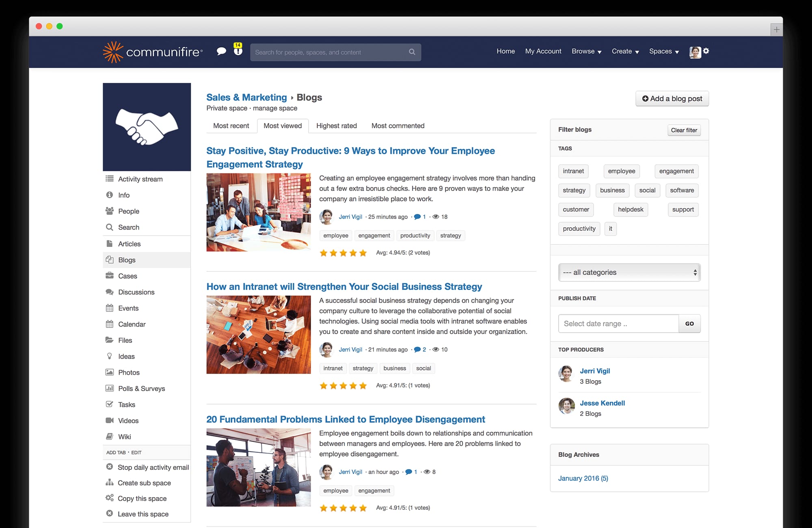The image size is (812, 528).
Task: Click Stop daily activity email
Action: pyautogui.click(x=153, y=467)
